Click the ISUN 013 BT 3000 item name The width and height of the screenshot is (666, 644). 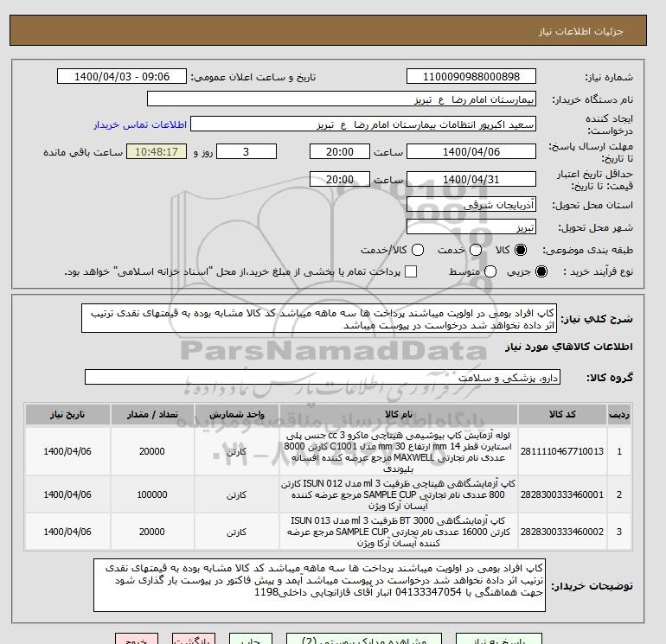click(x=399, y=532)
